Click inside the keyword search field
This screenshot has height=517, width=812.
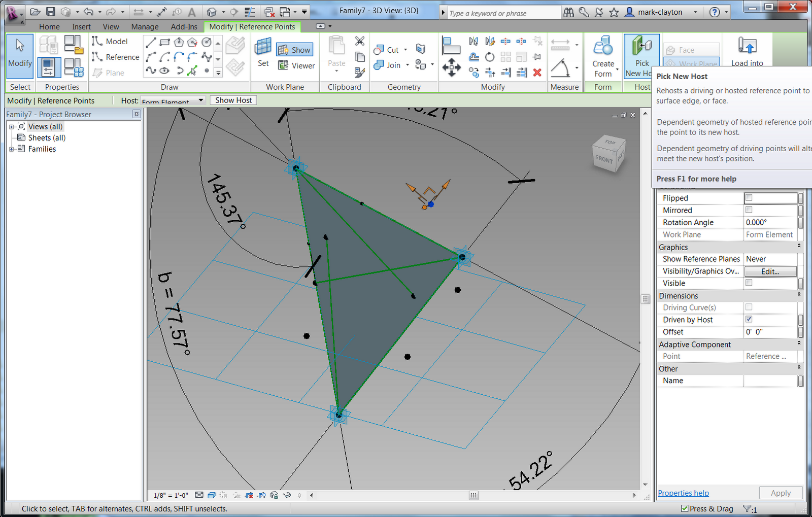point(502,13)
